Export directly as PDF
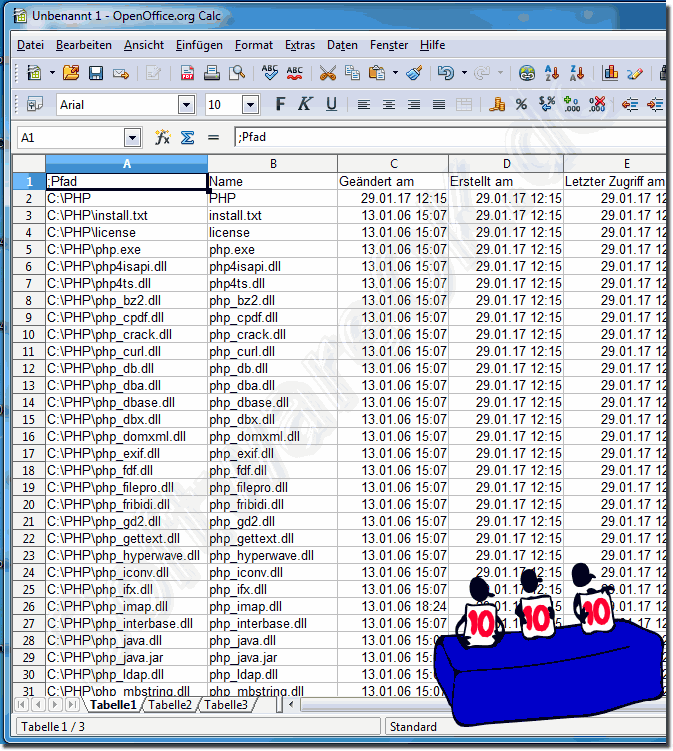 [187, 73]
